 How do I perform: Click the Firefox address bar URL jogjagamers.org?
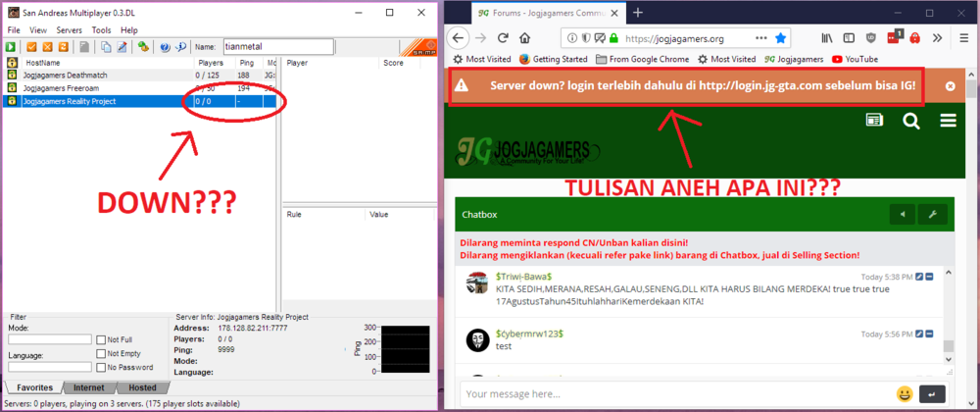click(x=674, y=38)
